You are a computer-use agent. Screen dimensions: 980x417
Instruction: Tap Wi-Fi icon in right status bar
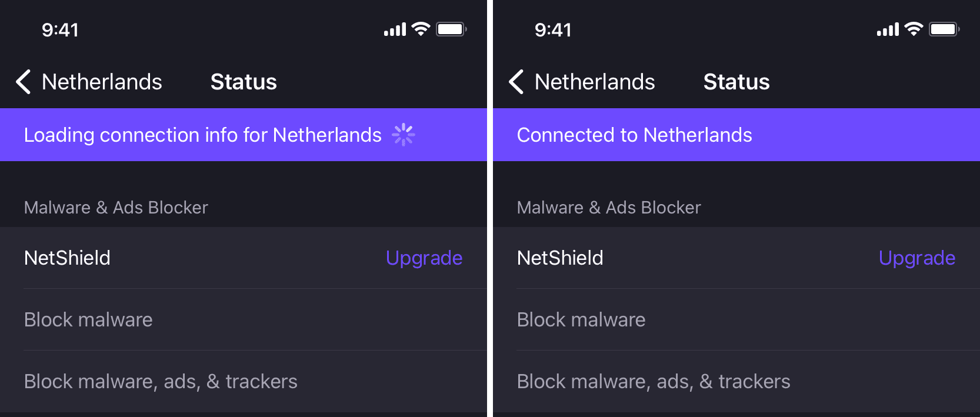[914, 29]
